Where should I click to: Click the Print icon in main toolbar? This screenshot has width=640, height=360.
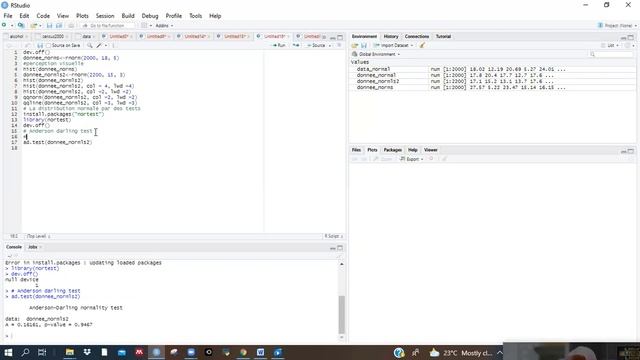[x=71, y=25]
